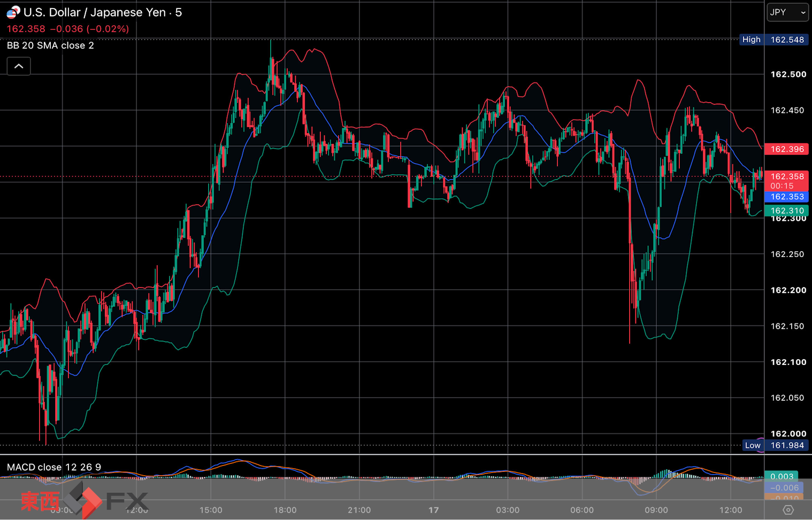Open the JPY currency dropdown
Viewport: 812px width, 520px height.
[787, 12]
